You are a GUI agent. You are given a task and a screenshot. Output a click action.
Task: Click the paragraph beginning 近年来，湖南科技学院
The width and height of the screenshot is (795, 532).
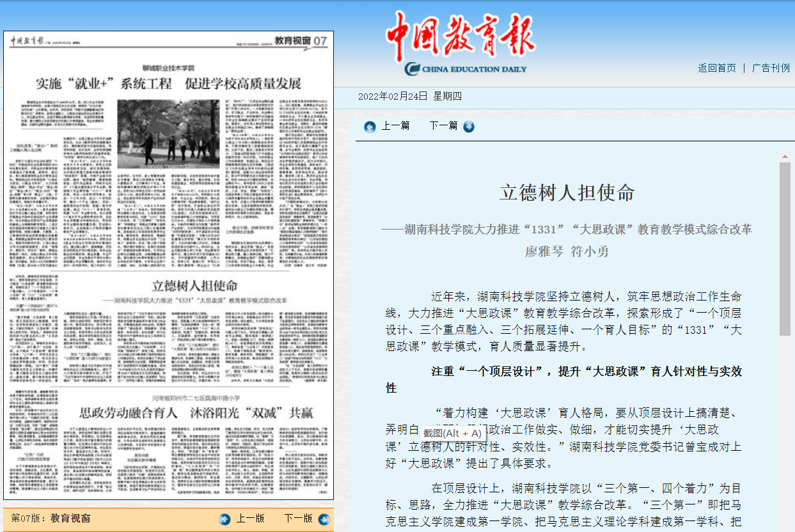click(563, 322)
